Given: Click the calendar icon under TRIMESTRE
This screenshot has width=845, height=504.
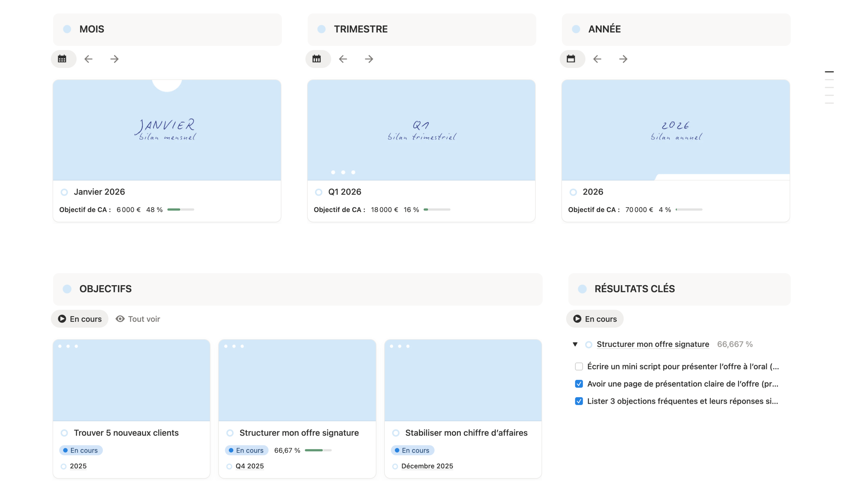Looking at the screenshot, I should click(317, 59).
